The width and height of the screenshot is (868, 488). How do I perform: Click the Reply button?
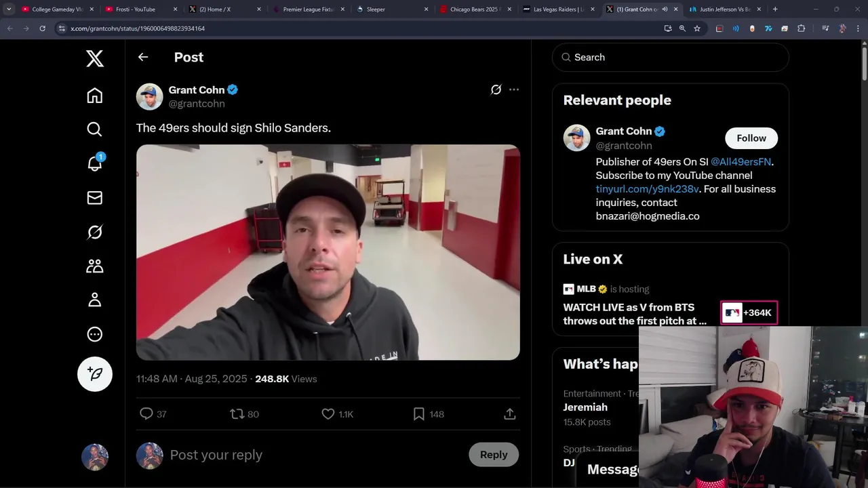[x=494, y=455]
